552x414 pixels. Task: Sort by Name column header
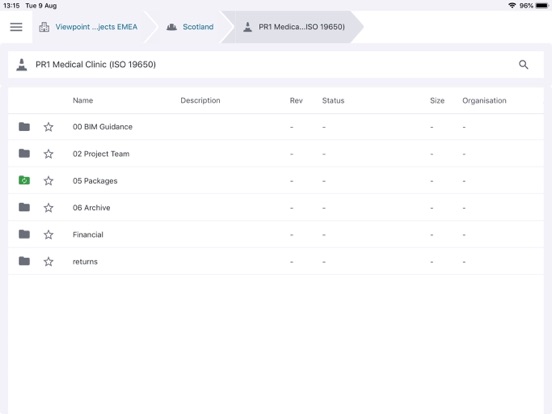(x=83, y=100)
